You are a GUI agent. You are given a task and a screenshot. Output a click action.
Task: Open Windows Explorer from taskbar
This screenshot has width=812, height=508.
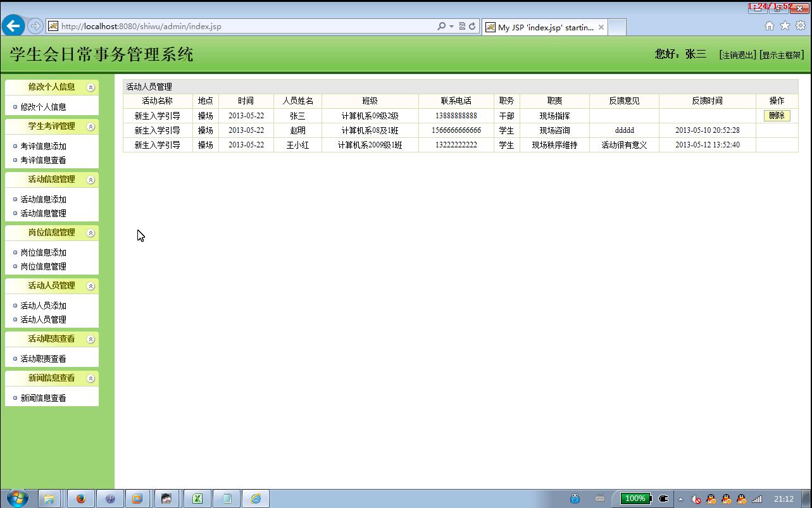coord(49,499)
